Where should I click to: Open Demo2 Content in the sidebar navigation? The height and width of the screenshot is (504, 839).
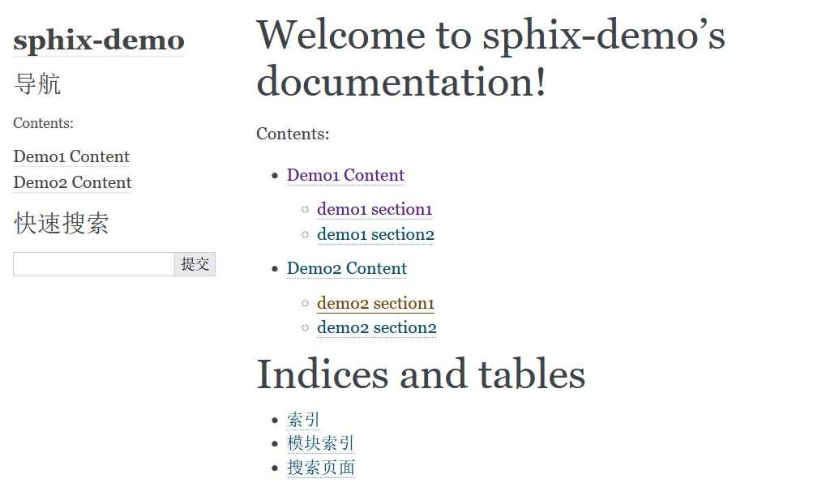pos(72,182)
